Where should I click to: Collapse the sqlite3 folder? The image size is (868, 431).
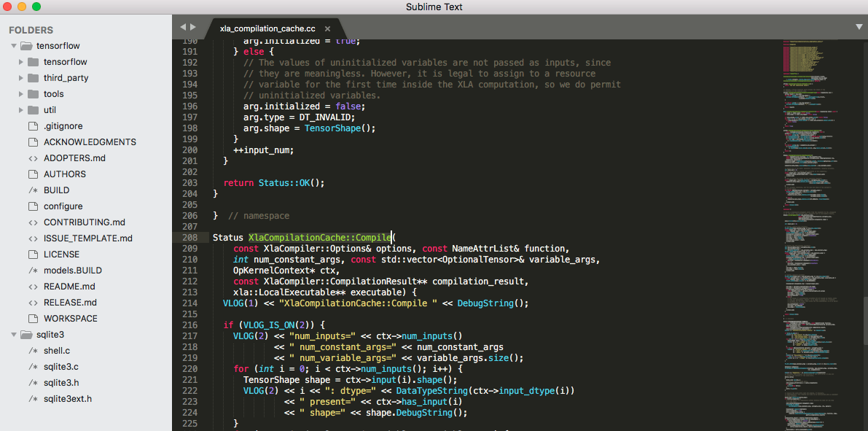point(13,335)
